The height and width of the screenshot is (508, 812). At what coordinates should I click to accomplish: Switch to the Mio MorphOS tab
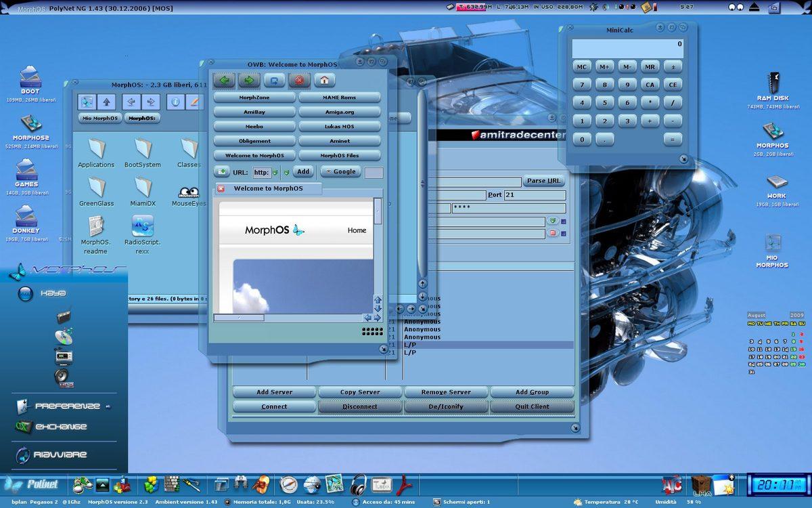(100, 118)
